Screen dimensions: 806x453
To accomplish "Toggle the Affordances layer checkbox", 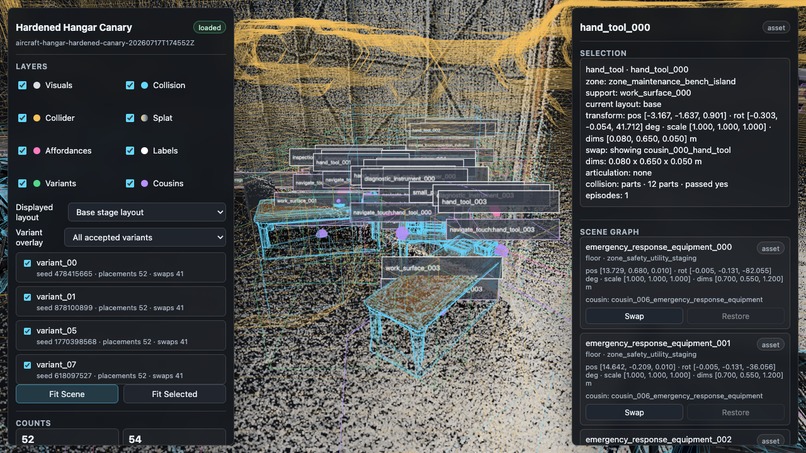I will [22, 151].
